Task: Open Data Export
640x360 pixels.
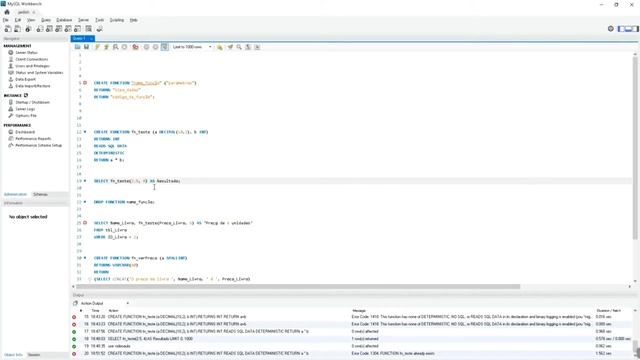Action: (x=25, y=79)
